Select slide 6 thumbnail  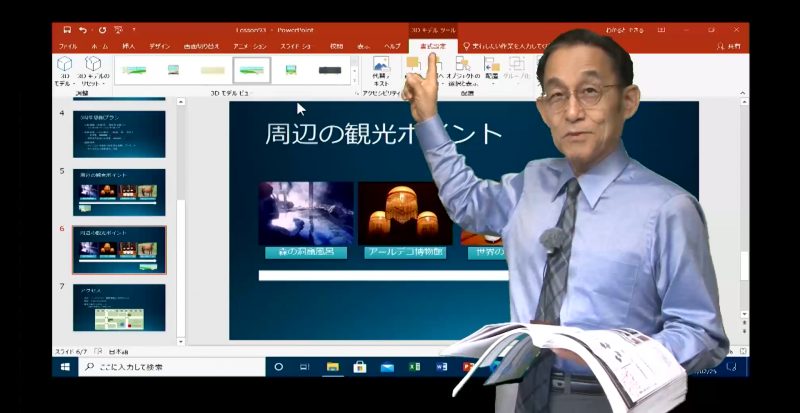click(119, 250)
